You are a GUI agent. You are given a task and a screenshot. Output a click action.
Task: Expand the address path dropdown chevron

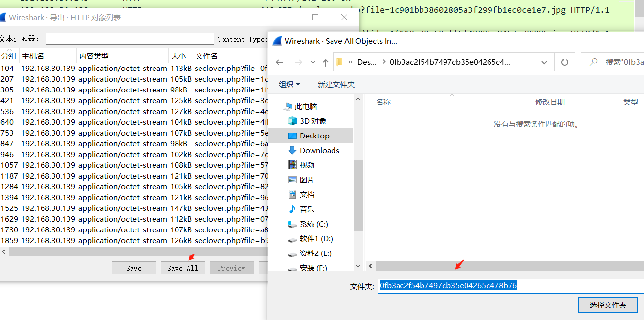pos(544,62)
